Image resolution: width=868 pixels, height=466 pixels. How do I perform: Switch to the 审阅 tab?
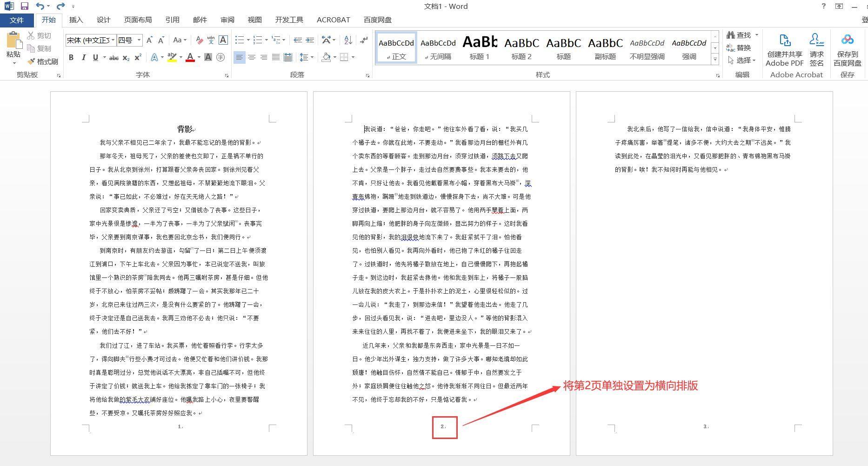[x=227, y=20]
